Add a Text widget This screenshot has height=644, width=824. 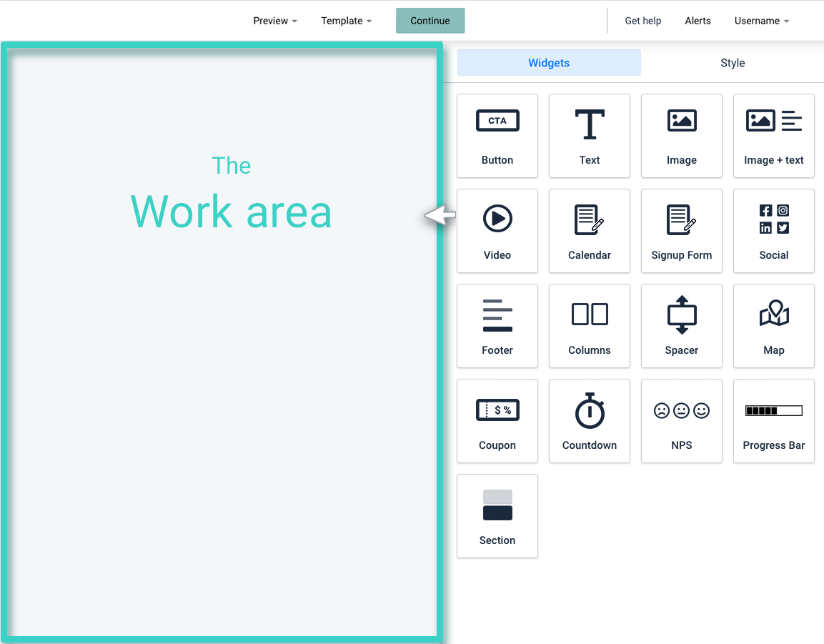tap(589, 136)
